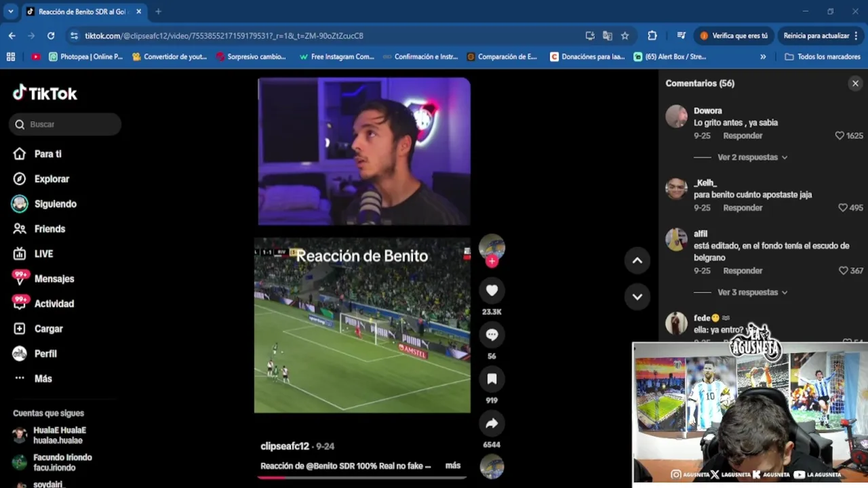Open the Cargar upload page
The width and height of the screenshot is (868, 488).
tap(39, 329)
